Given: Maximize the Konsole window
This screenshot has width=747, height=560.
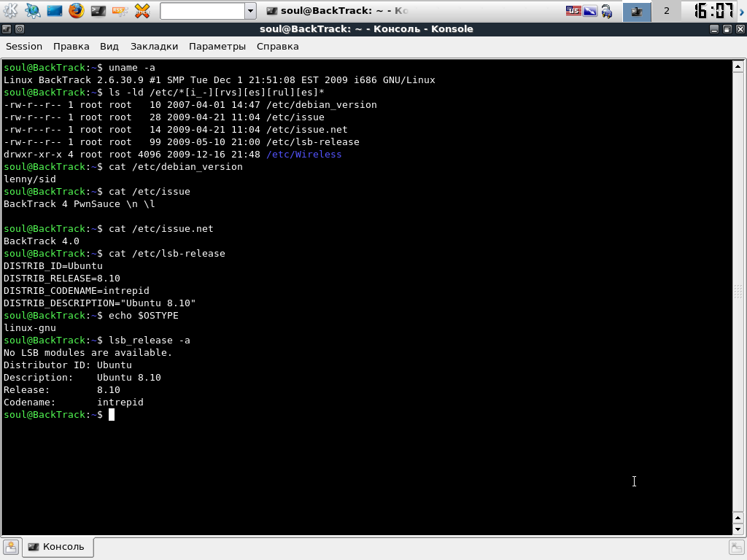Looking at the screenshot, I should (x=727, y=29).
